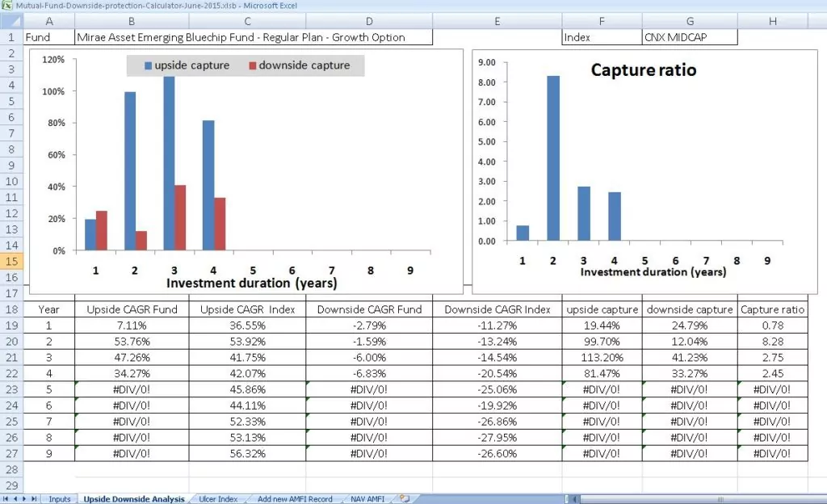Select the cell showing 41.23%
This screenshot has width=827, height=504.
point(690,358)
